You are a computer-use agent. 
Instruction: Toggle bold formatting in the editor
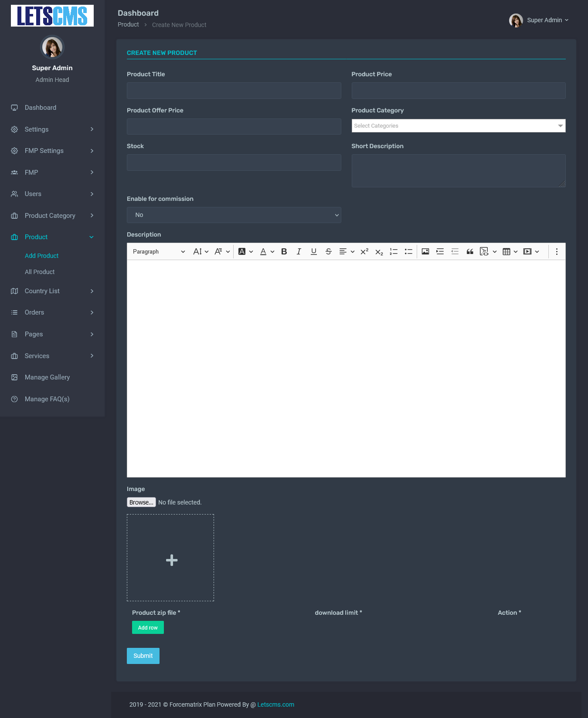pyautogui.click(x=284, y=251)
